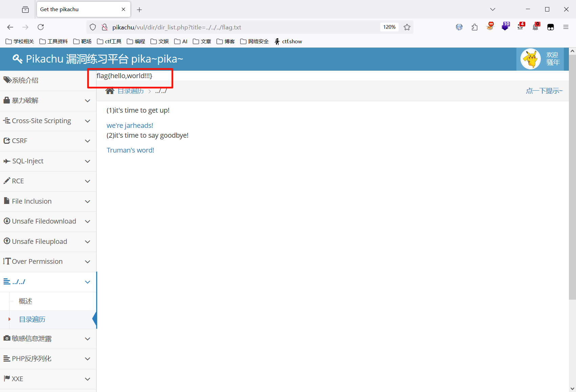Image resolution: width=576 pixels, height=392 pixels.
Task: Click the black mask extension icon
Action: point(551,27)
